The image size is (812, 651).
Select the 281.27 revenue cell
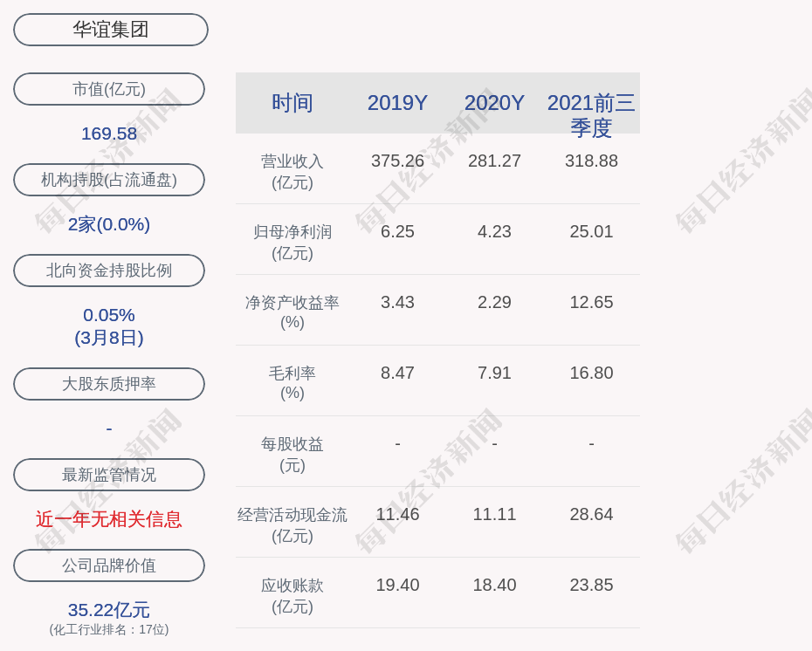(494, 161)
